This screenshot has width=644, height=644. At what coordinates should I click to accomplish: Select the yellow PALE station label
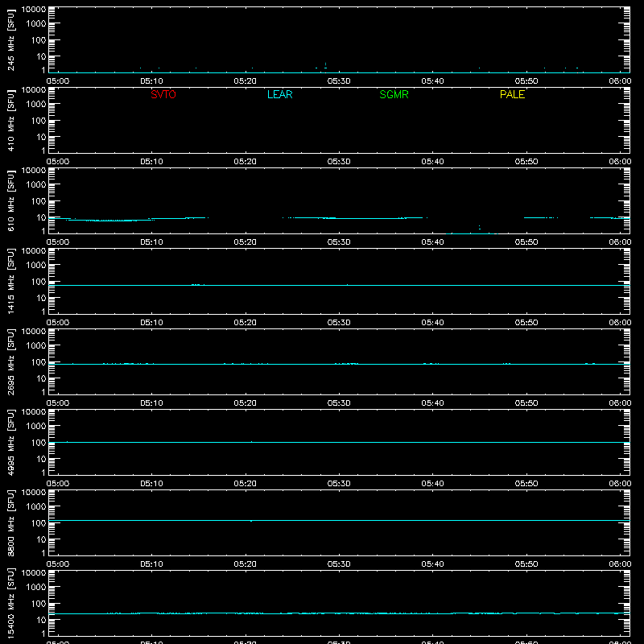[512, 94]
